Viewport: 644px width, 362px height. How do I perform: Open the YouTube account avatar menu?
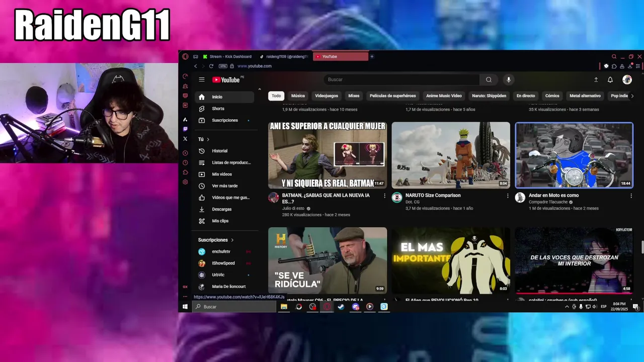[627, 79]
